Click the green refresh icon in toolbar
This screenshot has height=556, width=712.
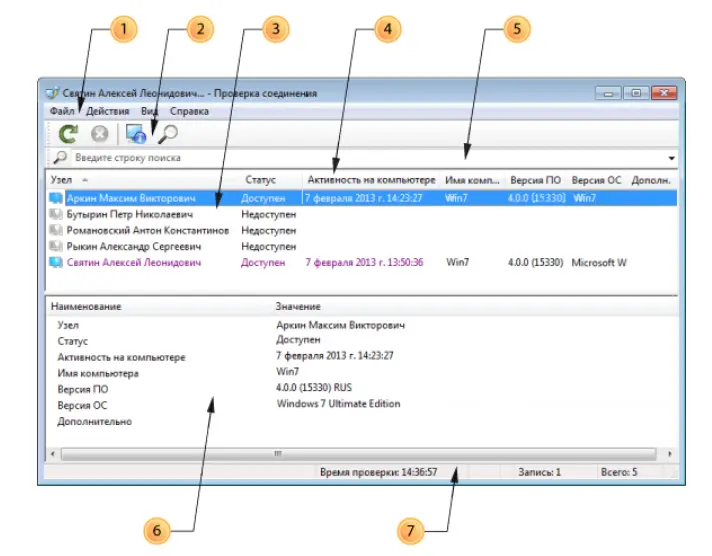pos(68,133)
